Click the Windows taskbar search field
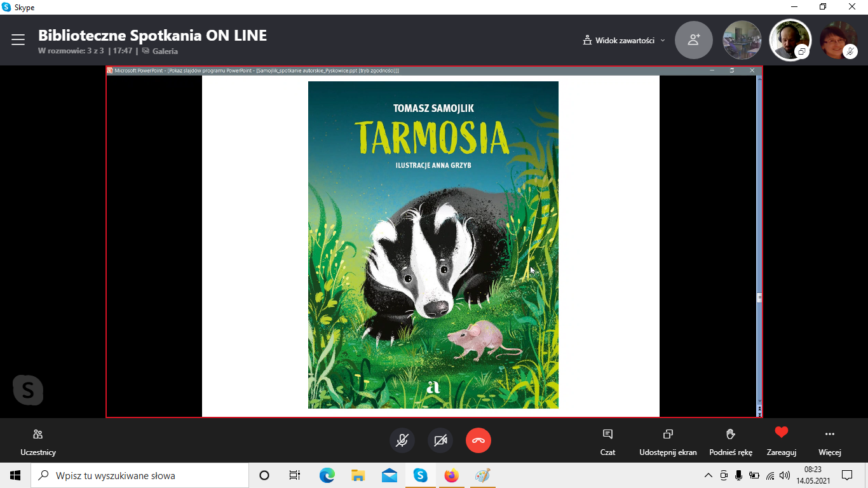The height and width of the screenshot is (488, 868). [140, 475]
